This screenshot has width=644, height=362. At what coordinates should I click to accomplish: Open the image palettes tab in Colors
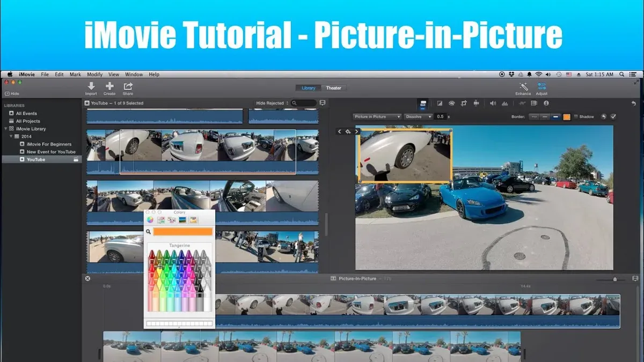[x=182, y=220]
